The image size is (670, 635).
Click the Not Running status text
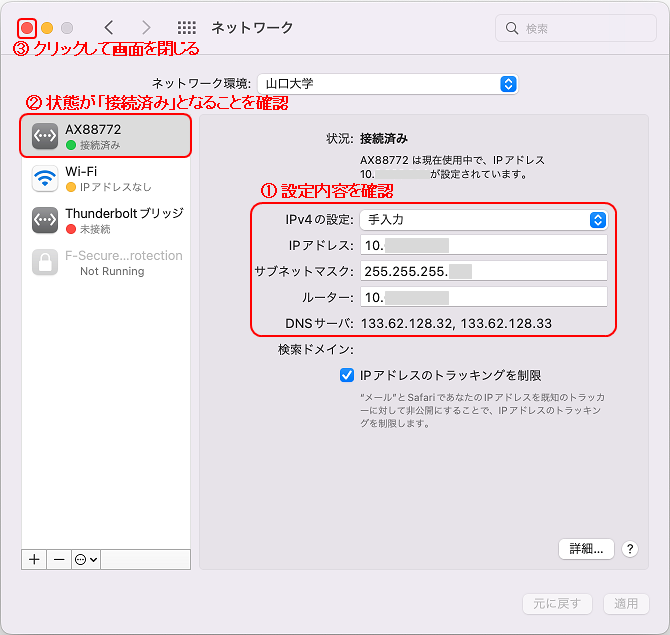(x=112, y=271)
